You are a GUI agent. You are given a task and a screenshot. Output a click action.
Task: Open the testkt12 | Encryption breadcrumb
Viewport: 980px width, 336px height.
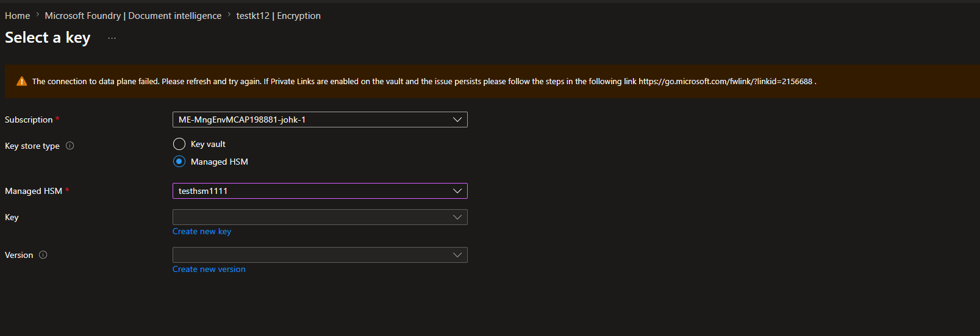[278, 16]
